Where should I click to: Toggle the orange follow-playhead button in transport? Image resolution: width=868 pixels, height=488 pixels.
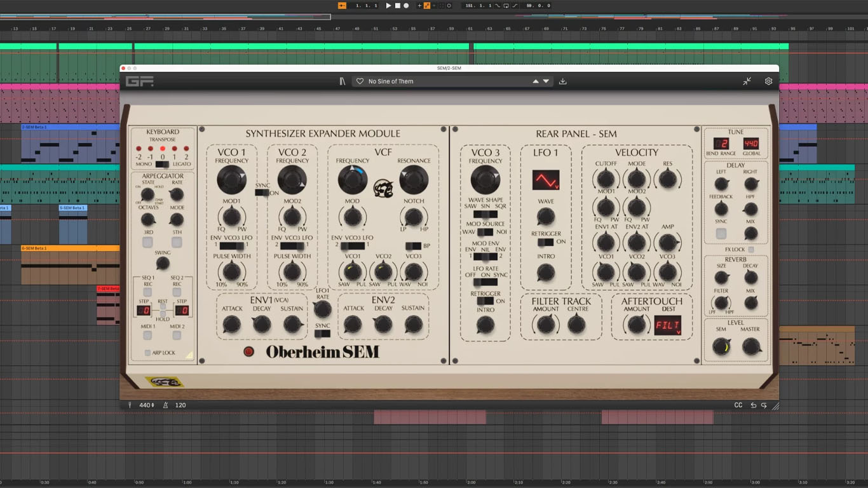[x=342, y=6]
